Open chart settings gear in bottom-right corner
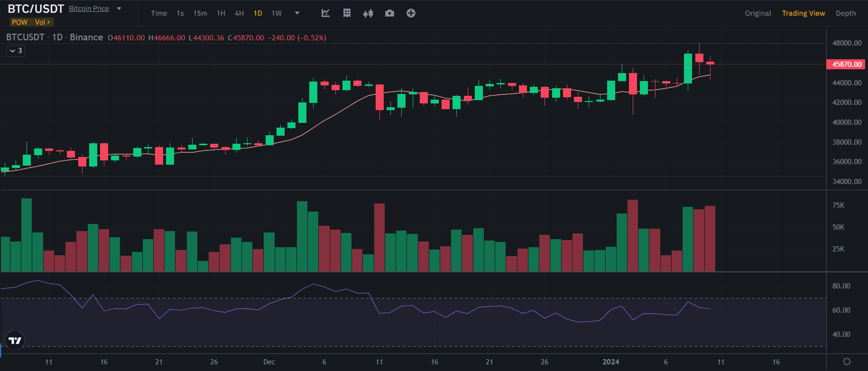The height and width of the screenshot is (371, 868). click(x=847, y=362)
